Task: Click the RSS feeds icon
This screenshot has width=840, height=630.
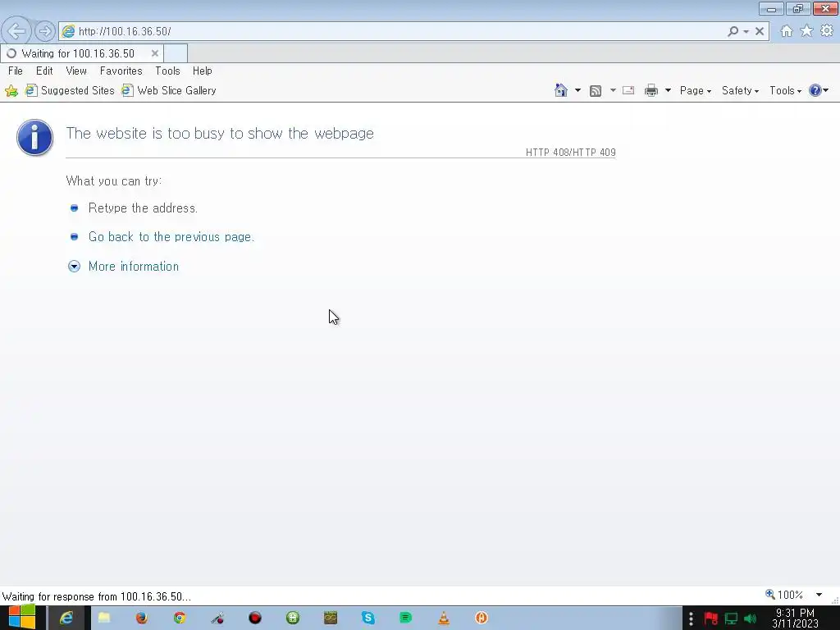Action: [596, 91]
